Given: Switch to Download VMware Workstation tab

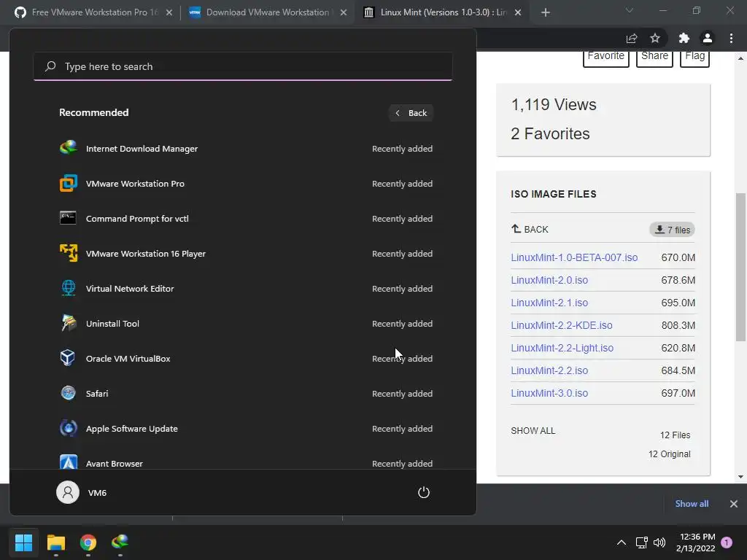Looking at the screenshot, I should click(267, 12).
